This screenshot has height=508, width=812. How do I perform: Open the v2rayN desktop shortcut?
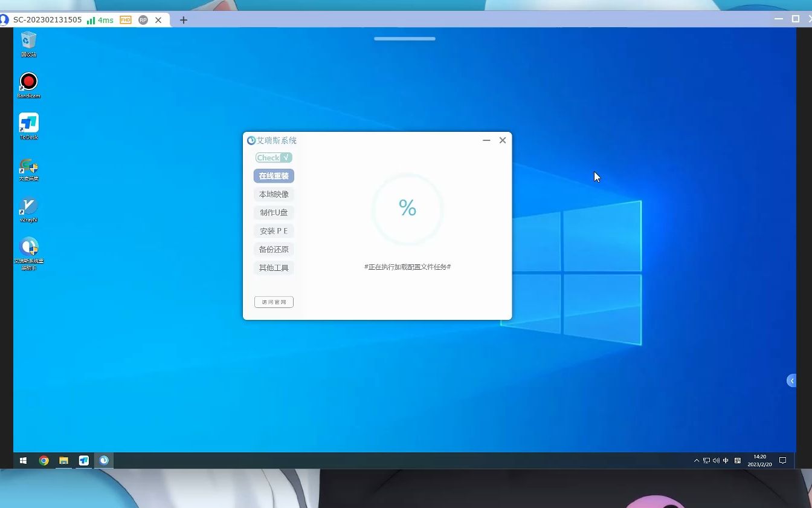click(28, 210)
